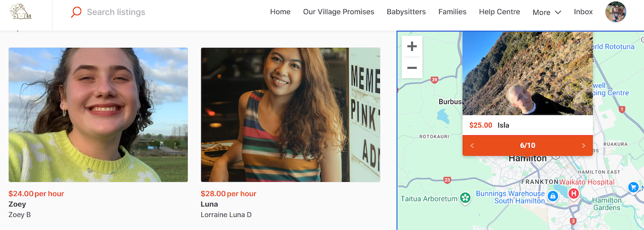Open Zoey's babysitter photo
Screen dimensions: 644x230
click(98, 114)
